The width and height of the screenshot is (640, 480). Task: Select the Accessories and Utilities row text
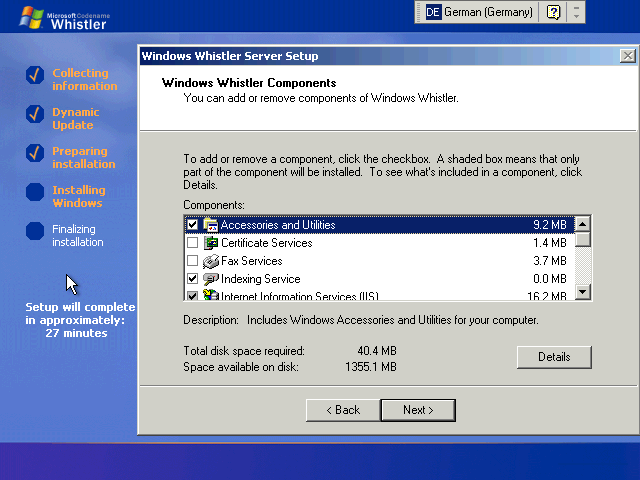278,225
